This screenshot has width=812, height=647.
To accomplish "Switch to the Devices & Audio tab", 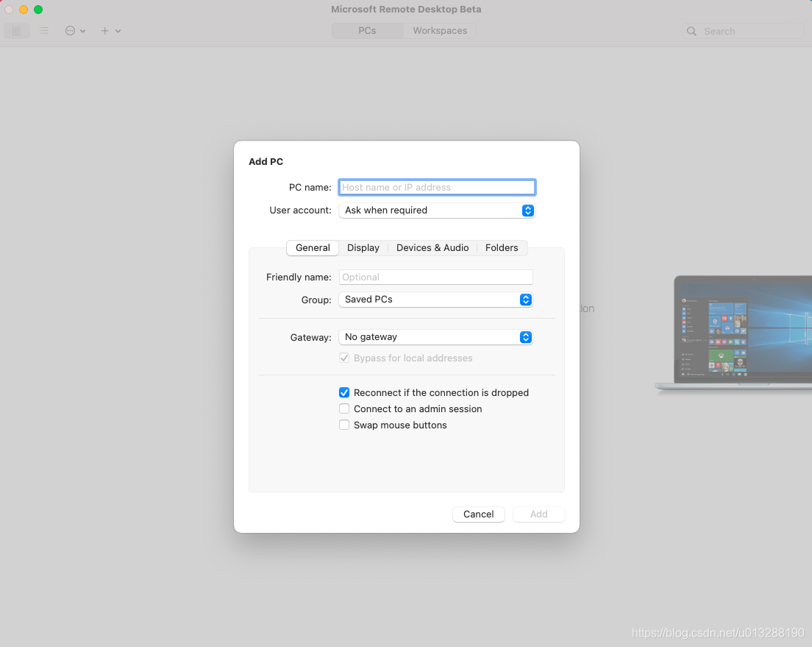I will (432, 248).
